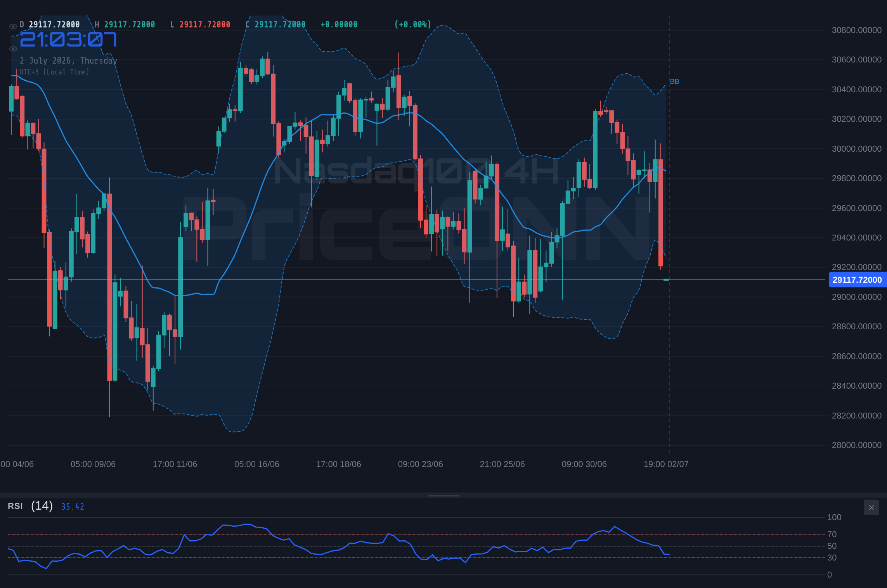This screenshot has width=887, height=588.
Task: Click the RSI period (14) label
Action: click(x=42, y=506)
